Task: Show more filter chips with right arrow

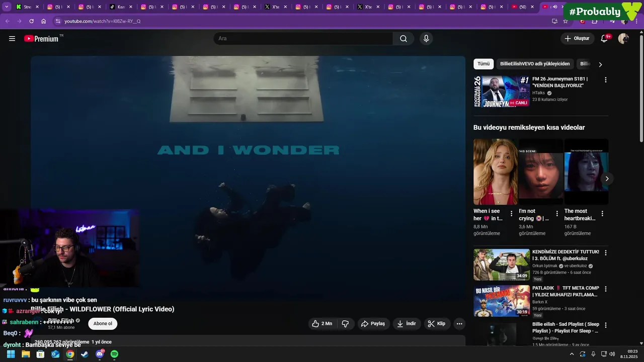Action: coord(600,64)
